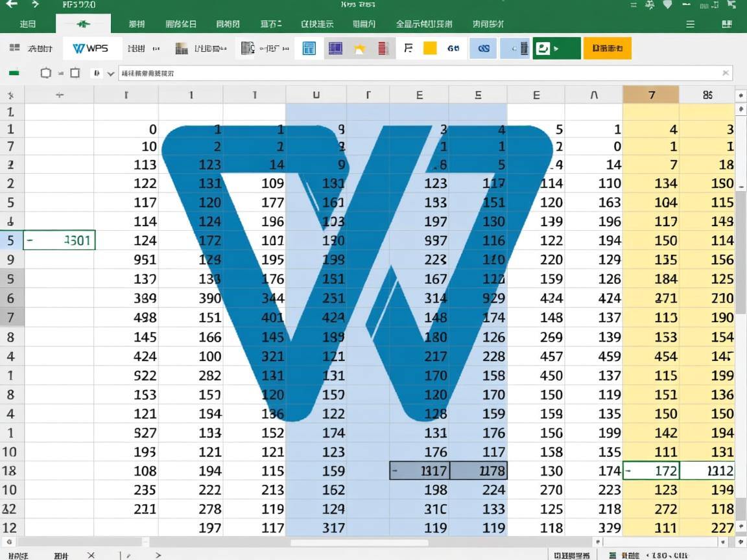Click the orange action button in the ribbon

[607, 48]
